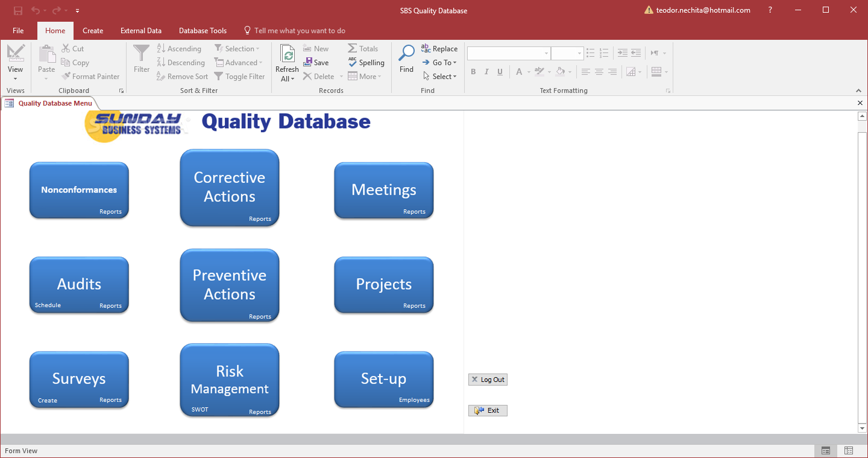Toggle Underline text formatting
This screenshot has width=868, height=458.
pos(500,72)
